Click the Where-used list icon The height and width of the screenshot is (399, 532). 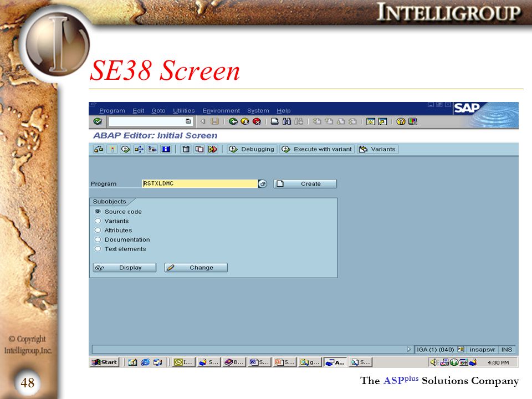[139, 149]
